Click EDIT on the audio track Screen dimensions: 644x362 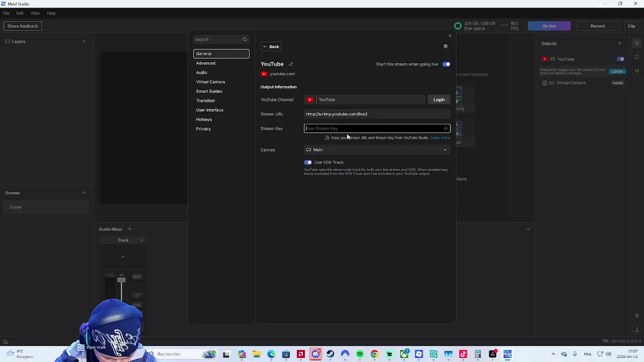tap(137, 277)
